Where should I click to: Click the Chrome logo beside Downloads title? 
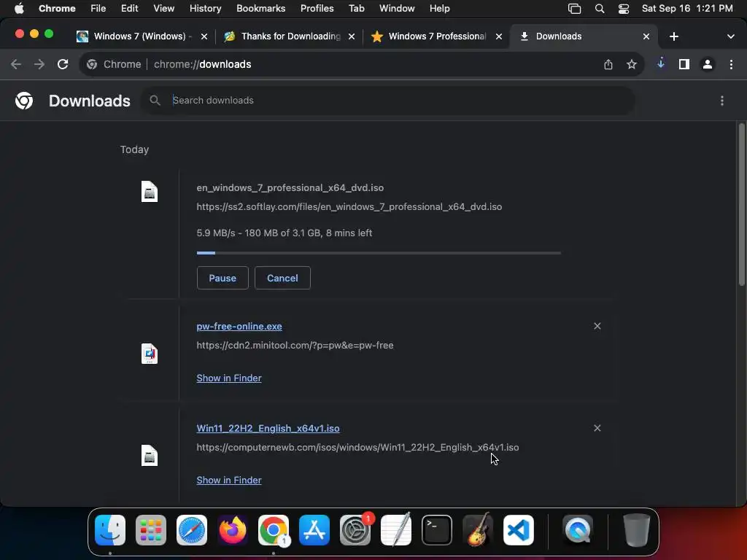point(24,101)
